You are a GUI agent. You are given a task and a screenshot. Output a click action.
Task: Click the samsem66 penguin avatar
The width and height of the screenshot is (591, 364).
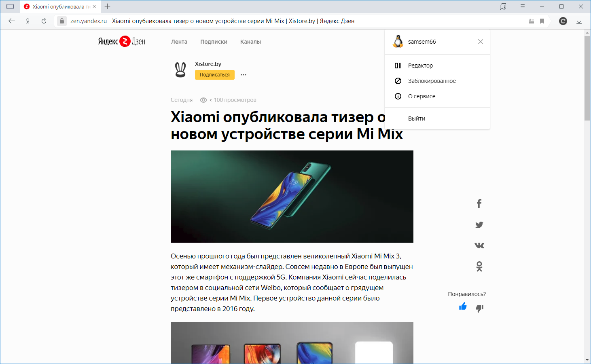(x=398, y=42)
